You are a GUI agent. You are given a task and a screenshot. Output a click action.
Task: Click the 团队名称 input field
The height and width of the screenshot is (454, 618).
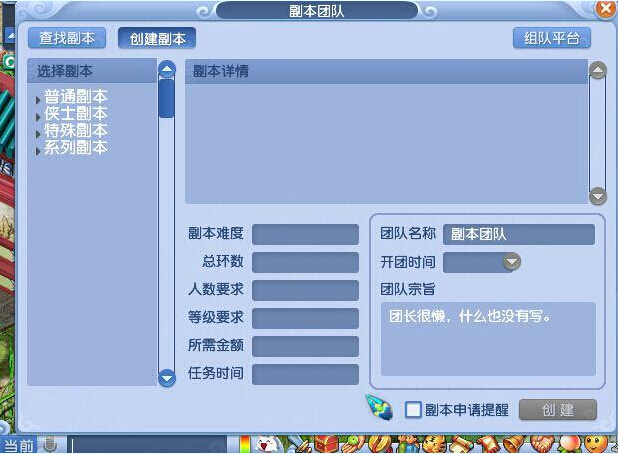tap(519, 234)
